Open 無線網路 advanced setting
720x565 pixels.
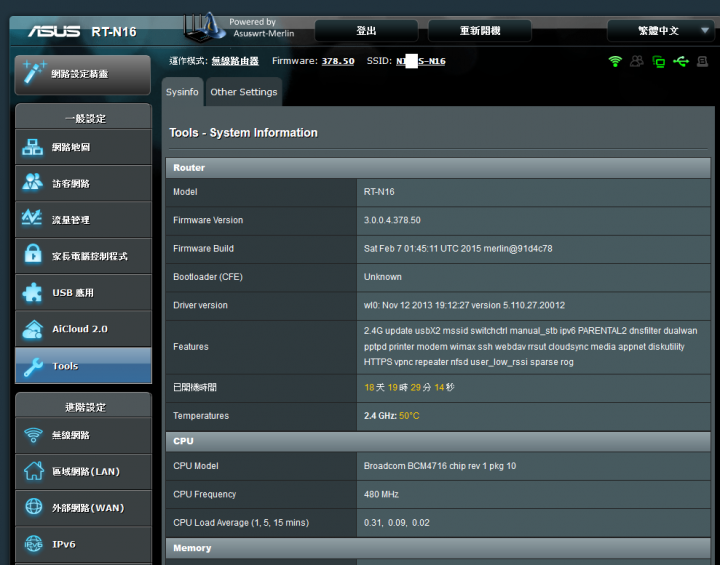pyautogui.click(x=83, y=435)
